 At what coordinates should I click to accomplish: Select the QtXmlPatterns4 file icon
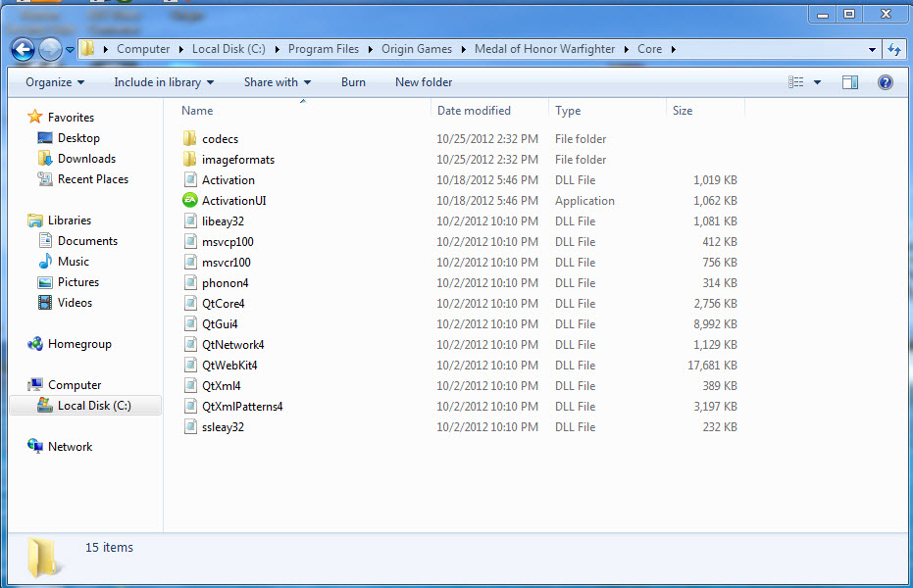point(190,406)
